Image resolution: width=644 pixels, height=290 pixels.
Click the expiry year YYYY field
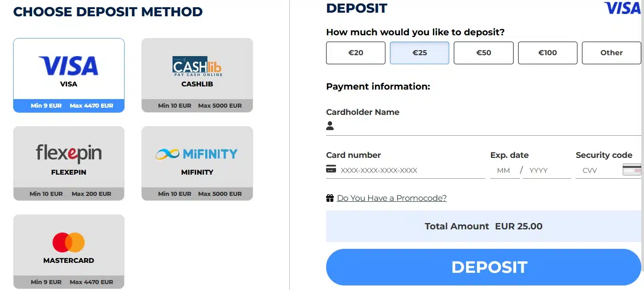547,171
